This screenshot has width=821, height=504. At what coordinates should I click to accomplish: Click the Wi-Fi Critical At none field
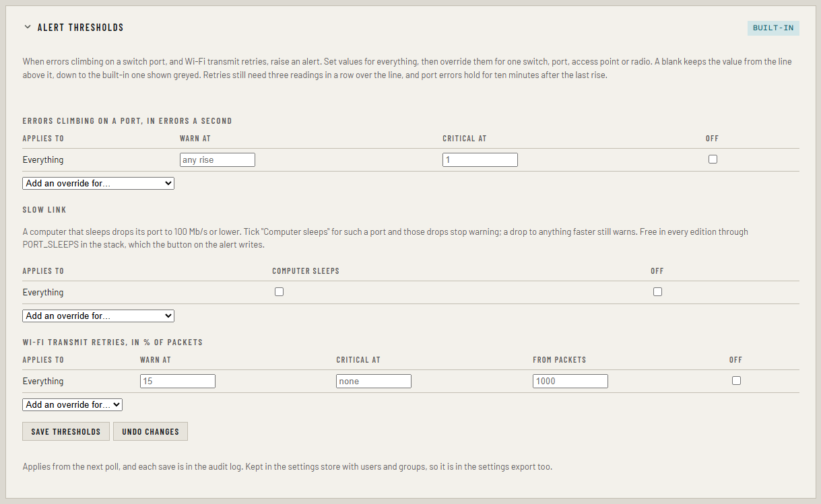pos(374,382)
